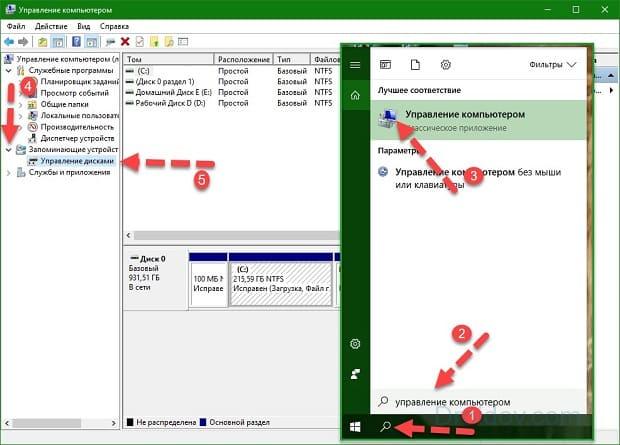620x445 pixels.
Task: Select the Домашний Диск E (E:) row
Action: coord(232,93)
